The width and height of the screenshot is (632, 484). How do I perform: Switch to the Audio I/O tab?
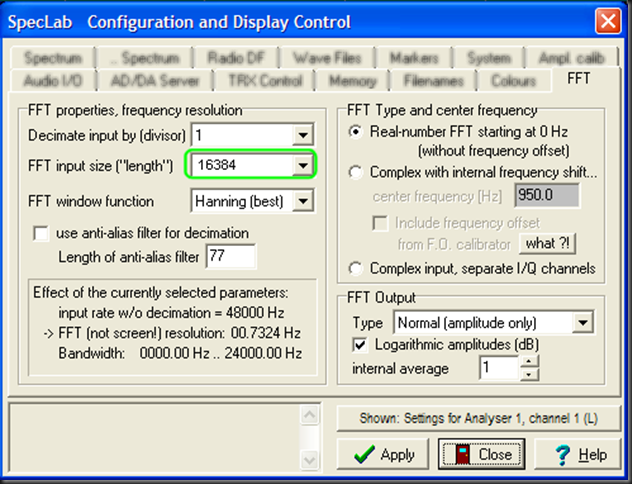pyautogui.click(x=53, y=81)
